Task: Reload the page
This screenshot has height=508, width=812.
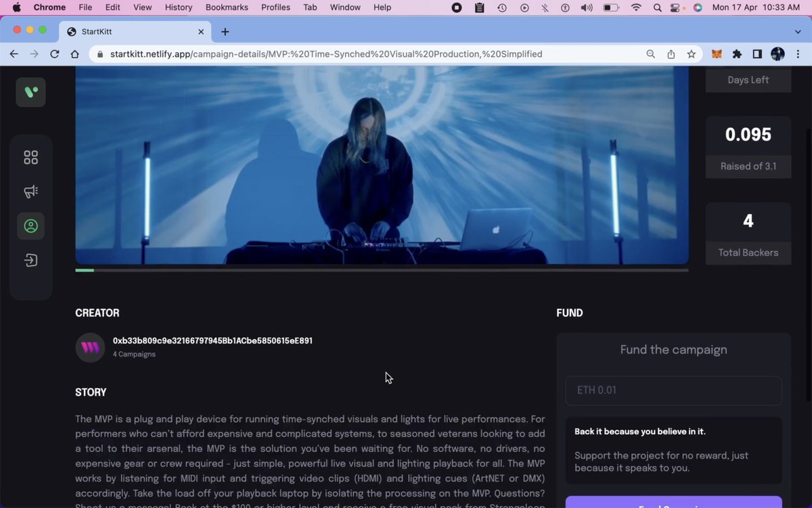Action: click(55, 54)
